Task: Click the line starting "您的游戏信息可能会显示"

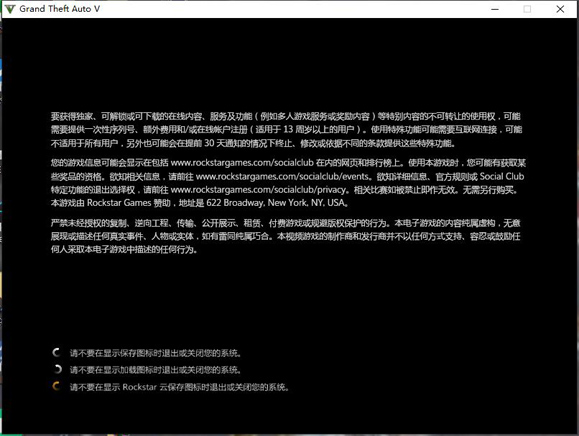Action: [x=288, y=163]
